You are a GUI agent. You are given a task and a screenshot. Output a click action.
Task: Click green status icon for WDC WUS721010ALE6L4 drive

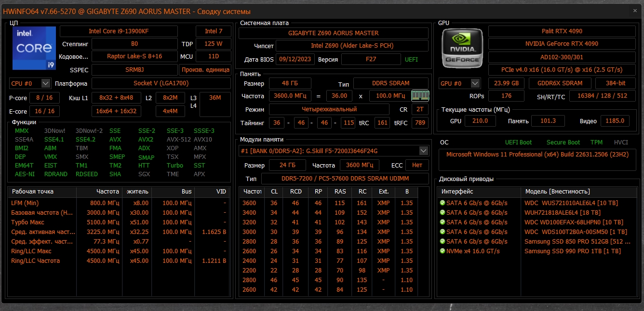click(442, 203)
